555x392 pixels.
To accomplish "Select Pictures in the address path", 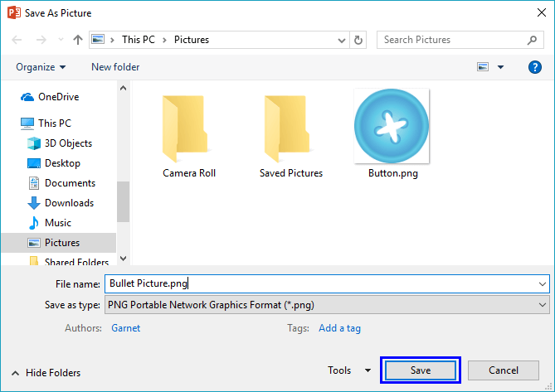I will pos(192,40).
